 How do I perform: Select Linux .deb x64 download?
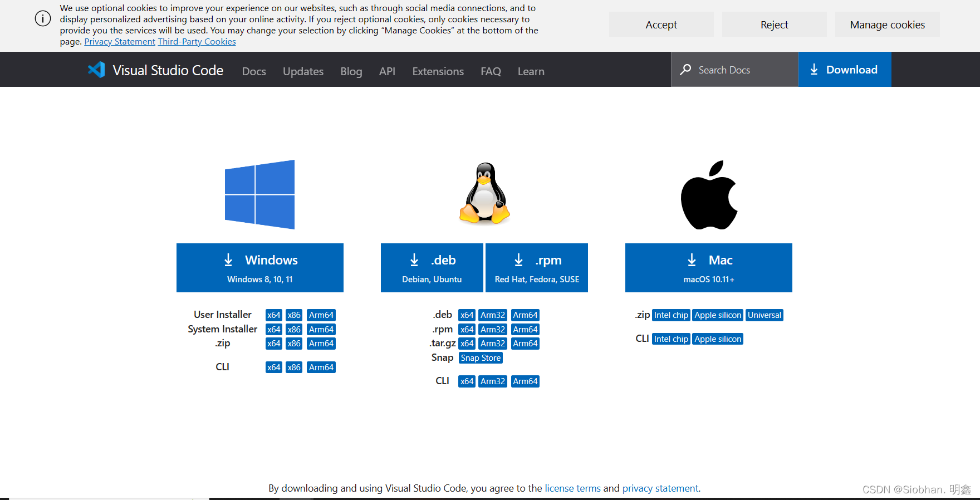467,315
